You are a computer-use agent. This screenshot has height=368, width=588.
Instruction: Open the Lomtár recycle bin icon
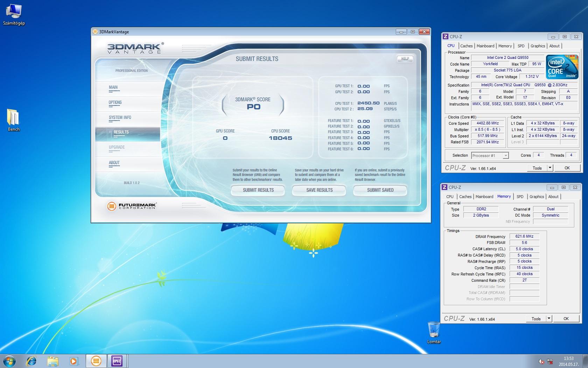(x=434, y=332)
